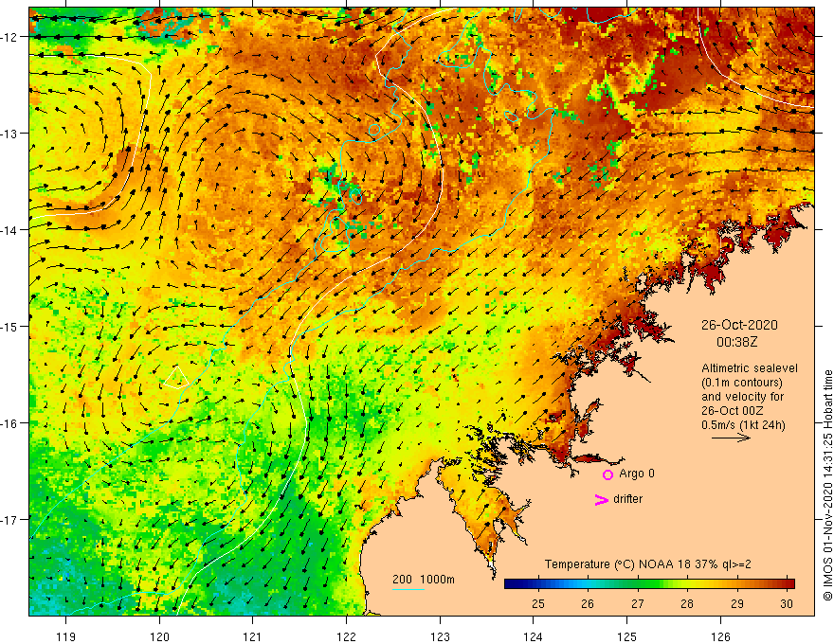Click the 'Temperature (°C) NOAA 18 37% ql>=2' title
Screen dimensions: 834x644
648,564
